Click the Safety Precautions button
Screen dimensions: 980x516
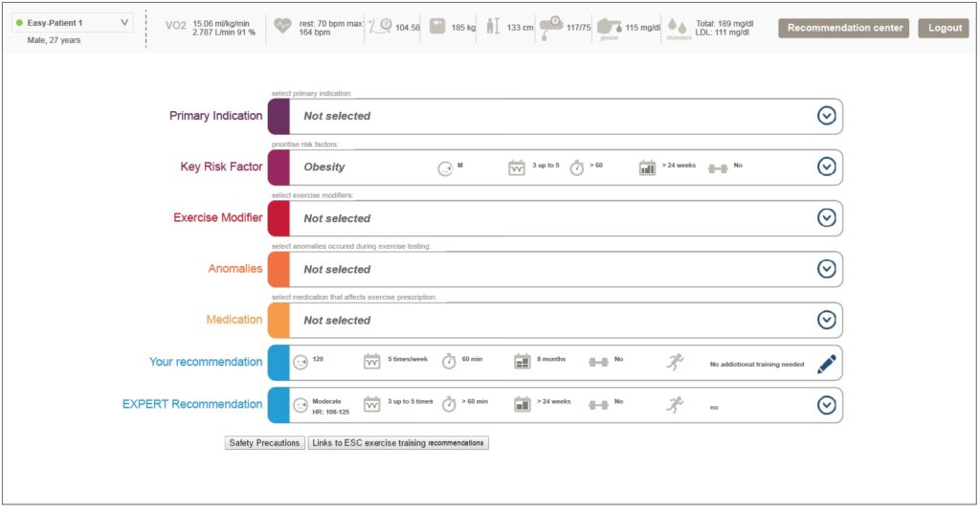pyautogui.click(x=265, y=443)
